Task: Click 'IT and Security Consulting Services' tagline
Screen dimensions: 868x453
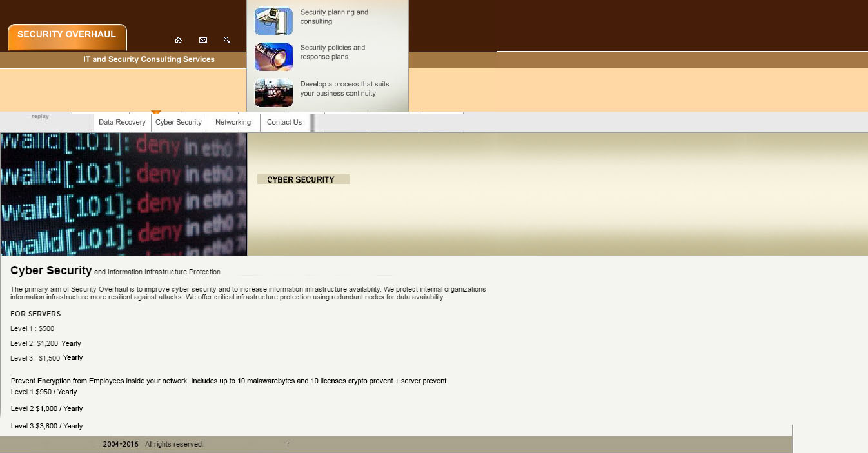Action: (149, 59)
